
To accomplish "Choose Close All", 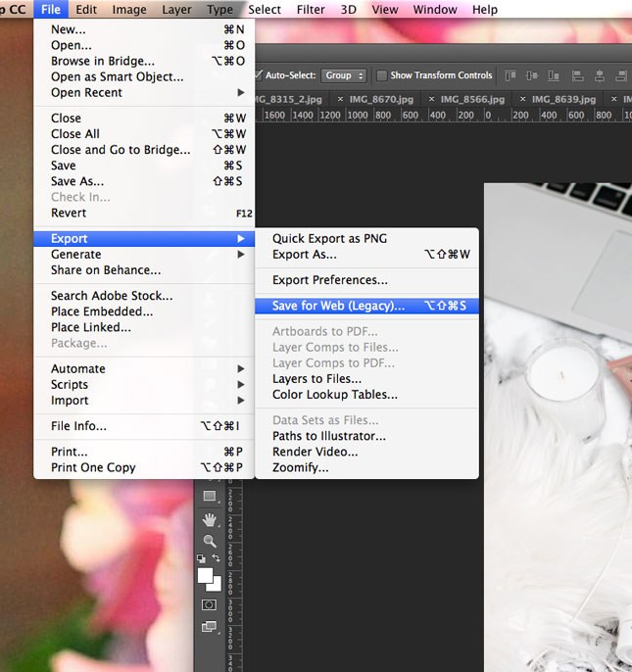I will pos(144,133).
